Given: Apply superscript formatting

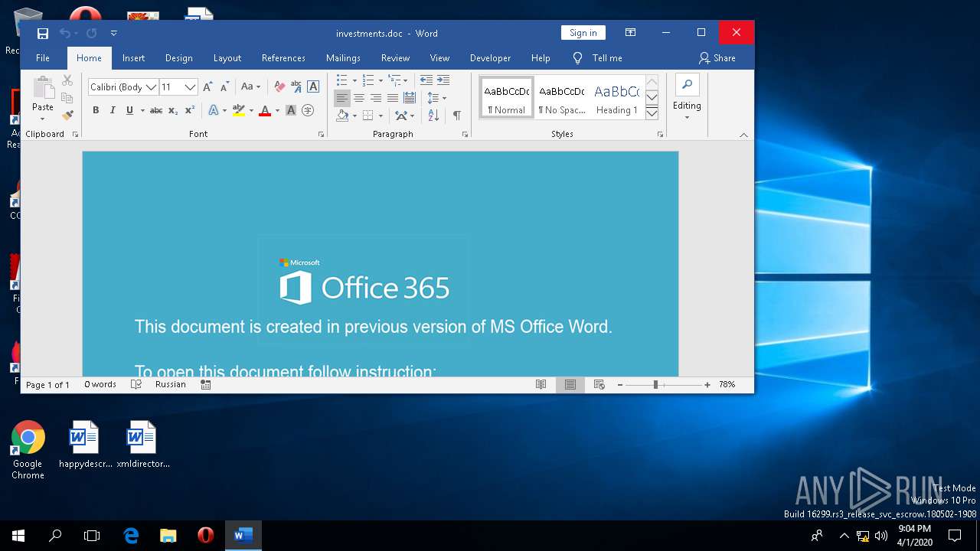Looking at the screenshot, I should tap(190, 111).
